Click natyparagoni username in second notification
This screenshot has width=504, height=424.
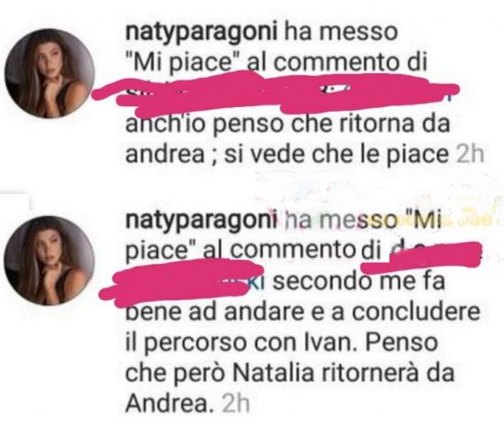[x=202, y=222]
